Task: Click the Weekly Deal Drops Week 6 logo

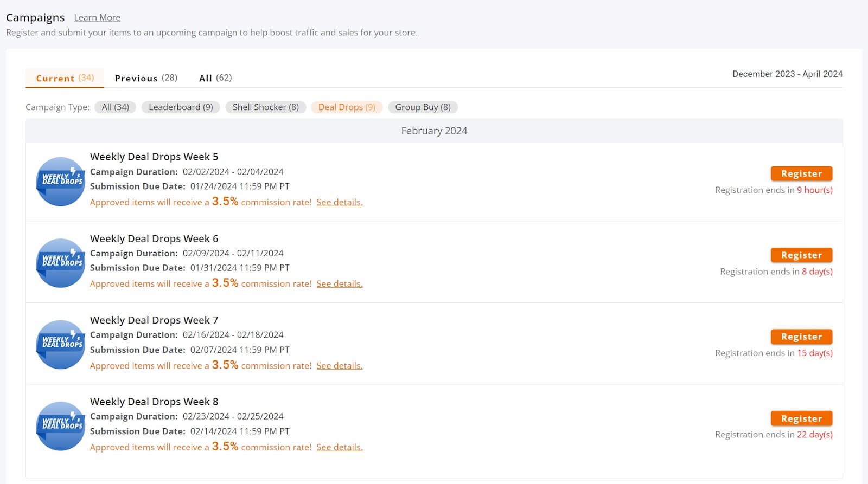Action: pos(60,263)
